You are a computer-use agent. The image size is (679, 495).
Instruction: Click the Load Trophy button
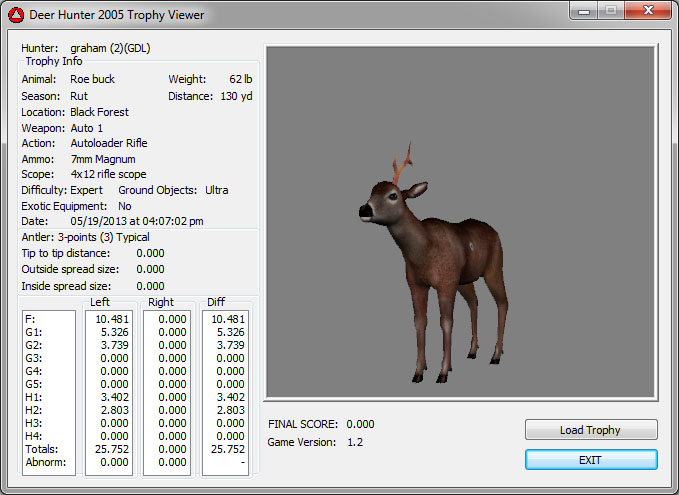(590, 430)
